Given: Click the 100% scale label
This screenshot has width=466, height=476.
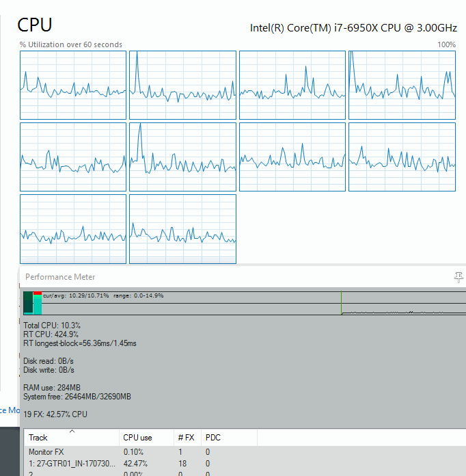Looking at the screenshot, I should click(x=446, y=44).
